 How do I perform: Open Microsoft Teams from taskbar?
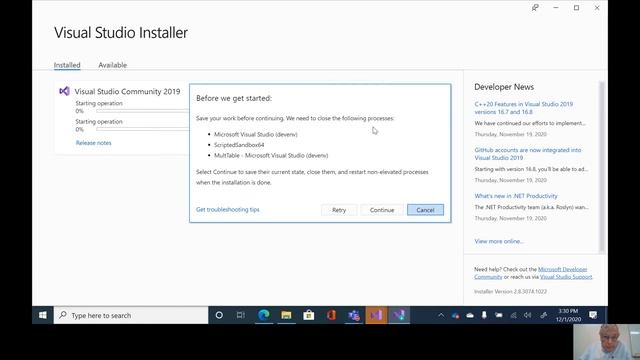[x=353, y=315]
